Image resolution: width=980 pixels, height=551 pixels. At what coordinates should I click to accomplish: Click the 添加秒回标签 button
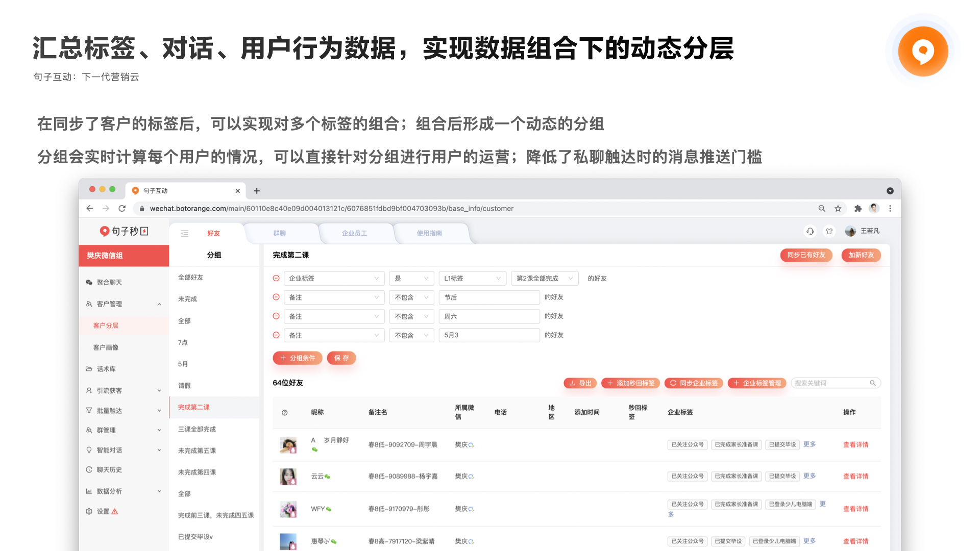click(x=630, y=383)
